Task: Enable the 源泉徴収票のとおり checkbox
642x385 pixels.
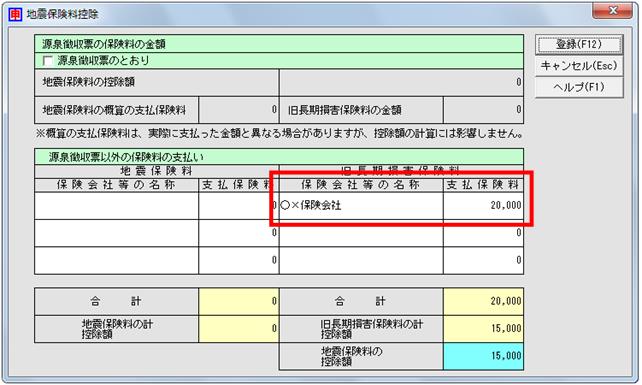Action: tap(48, 61)
